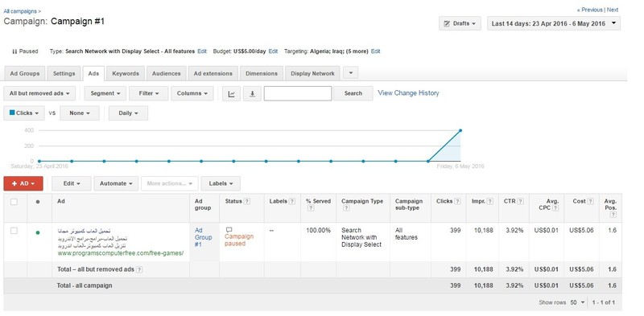Click the pause icon beside Paused
Screen dimensions: 644x316
[x=14, y=51]
